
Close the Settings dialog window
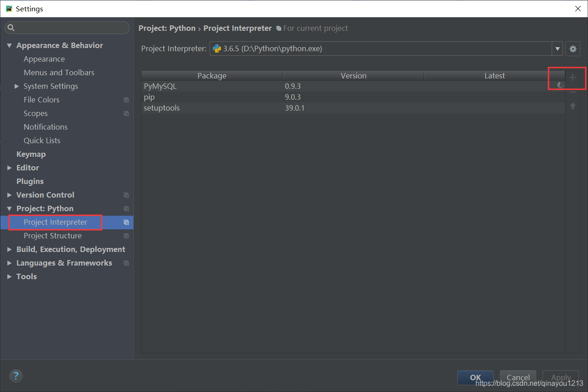point(578,9)
